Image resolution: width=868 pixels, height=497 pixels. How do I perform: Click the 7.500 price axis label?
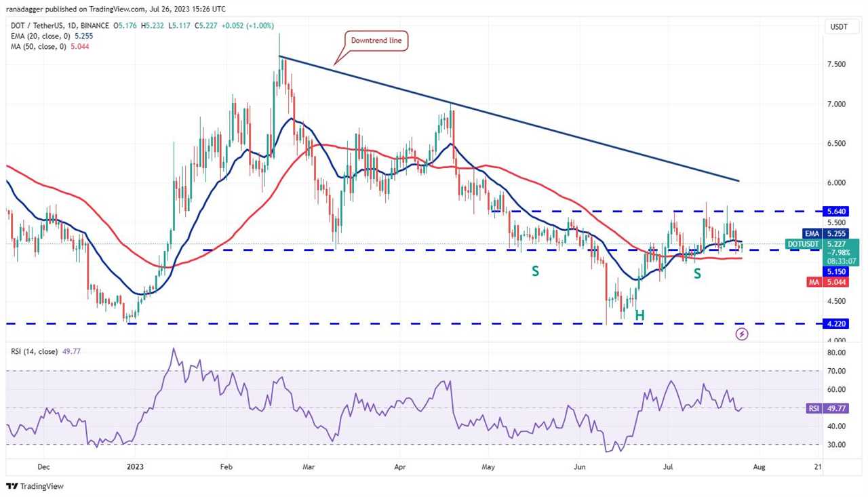(x=836, y=64)
